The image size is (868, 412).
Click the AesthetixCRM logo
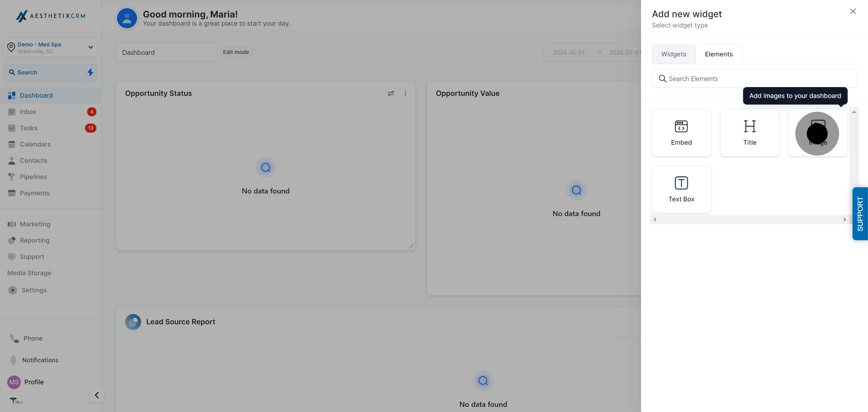click(x=51, y=16)
